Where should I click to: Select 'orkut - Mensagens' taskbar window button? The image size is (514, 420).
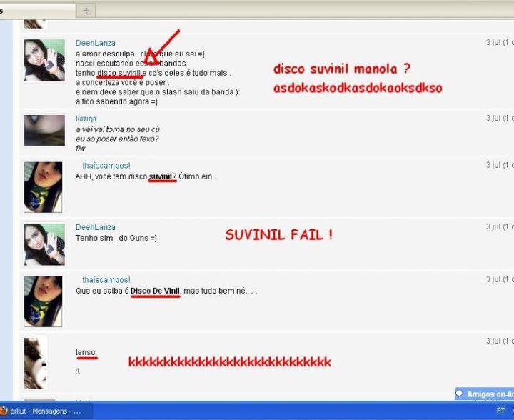point(45,411)
